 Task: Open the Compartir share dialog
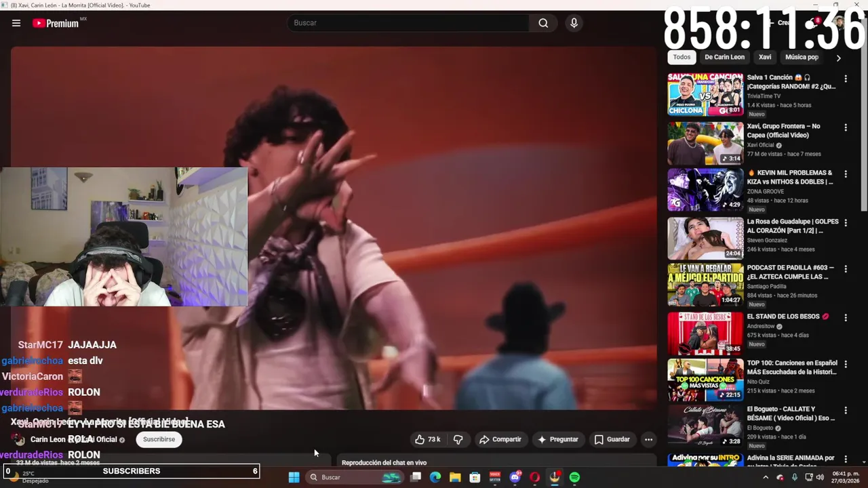click(500, 439)
